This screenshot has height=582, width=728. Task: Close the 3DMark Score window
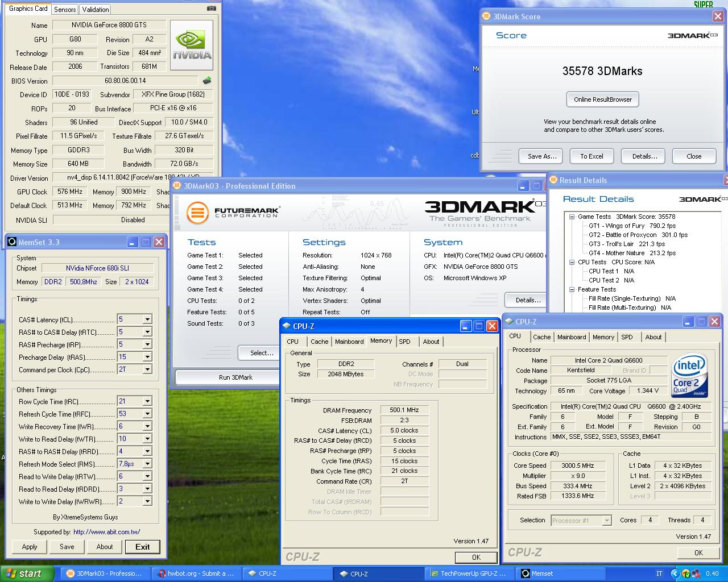tap(718, 16)
